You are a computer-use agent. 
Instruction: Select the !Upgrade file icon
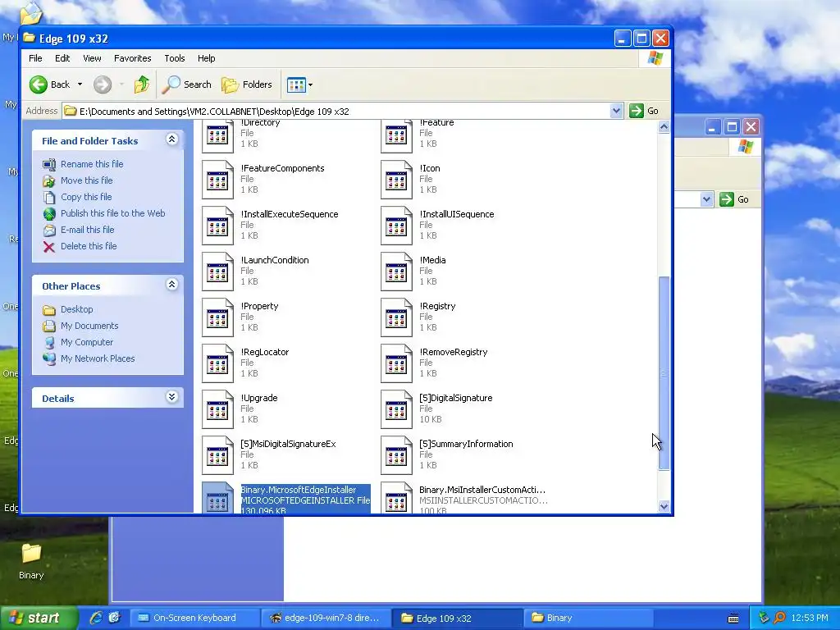(x=217, y=410)
